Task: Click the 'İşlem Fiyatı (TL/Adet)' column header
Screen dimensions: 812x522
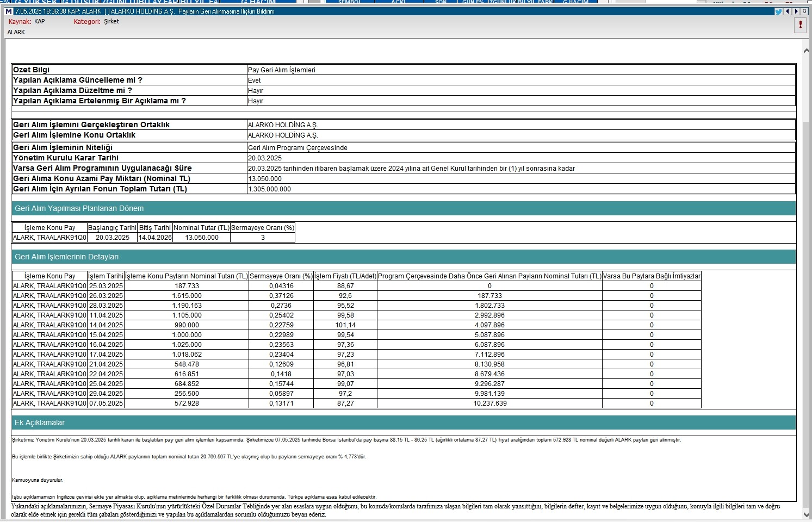Action: point(345,276)
